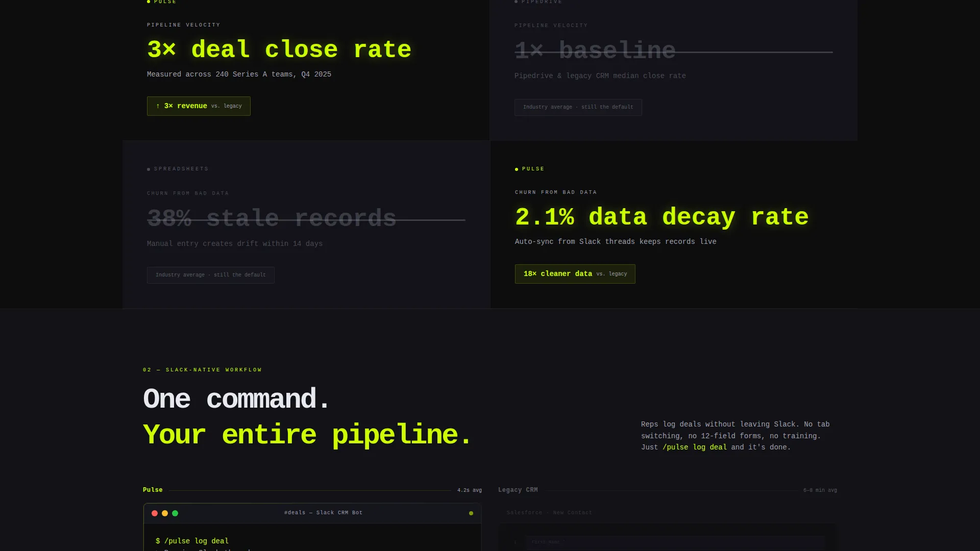
Task: Click the inline /pulse log deal code text
Action: coord(695,447)
